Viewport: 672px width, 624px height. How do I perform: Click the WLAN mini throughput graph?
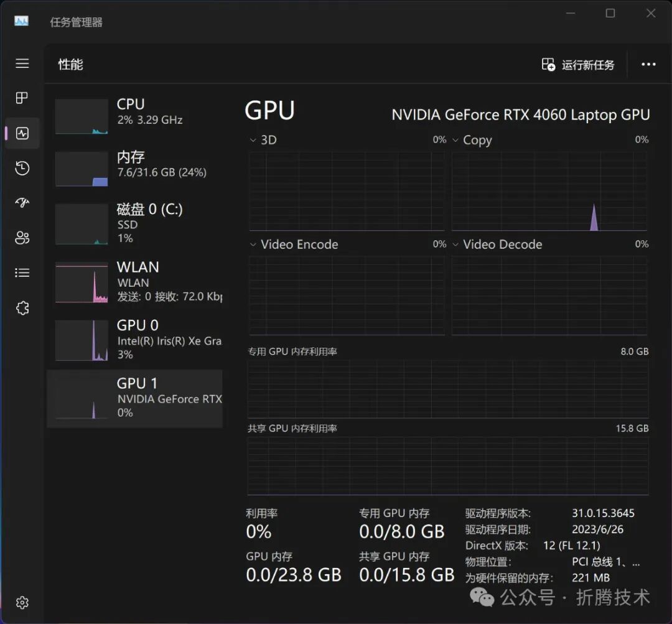(82, 282)
